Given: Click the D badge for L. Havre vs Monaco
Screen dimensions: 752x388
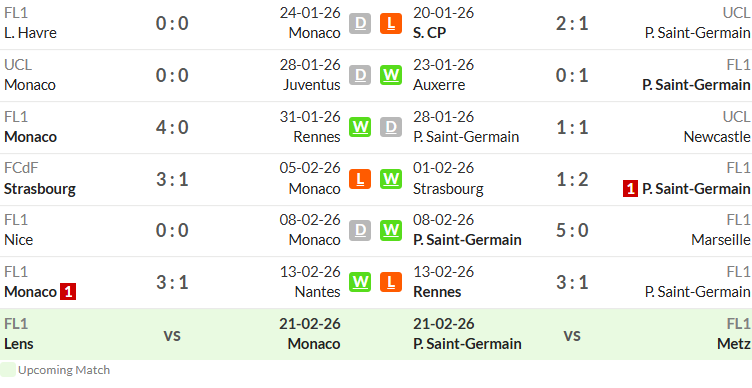Looking at the screenshot, I should pyautogui.click(x=360, y=23).
